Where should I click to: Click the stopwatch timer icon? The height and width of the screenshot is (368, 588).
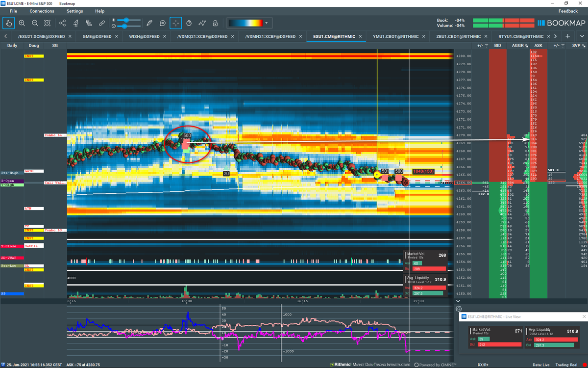pyautogui.click(x=189, y=23)
